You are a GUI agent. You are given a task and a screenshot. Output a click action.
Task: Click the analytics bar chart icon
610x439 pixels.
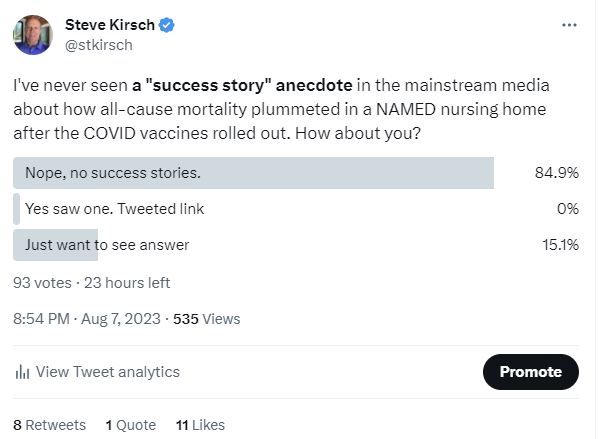point(21,372)
